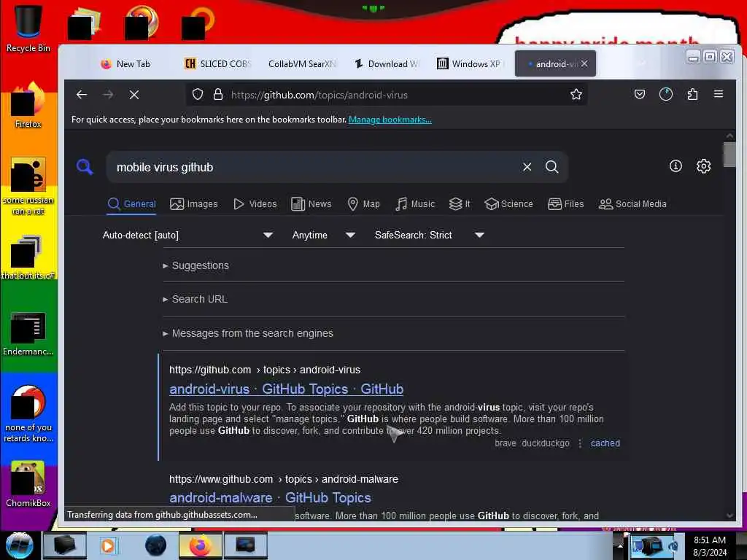Open SearXNG preferences gear icon
This screenshot has height=560, width=747.
pyautogui.click(x=704, y=166)
